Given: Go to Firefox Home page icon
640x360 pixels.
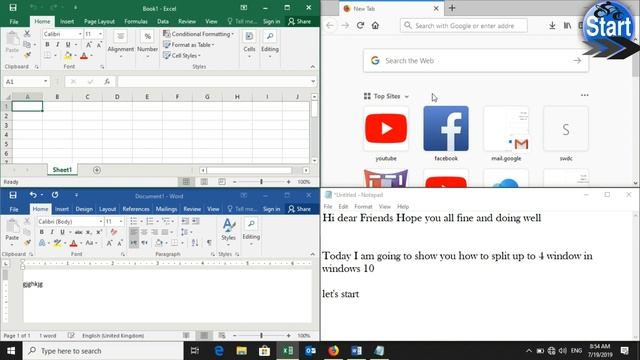Looking at the screenshot, I should (x=375, y=25).
